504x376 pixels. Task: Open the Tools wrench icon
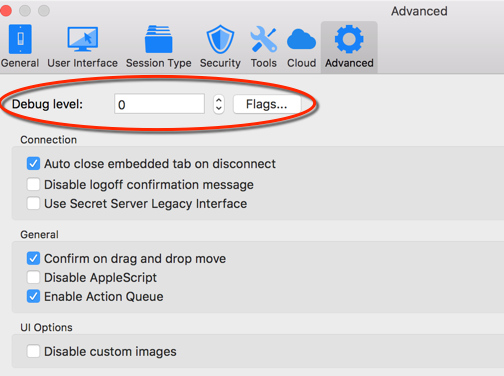263,39
